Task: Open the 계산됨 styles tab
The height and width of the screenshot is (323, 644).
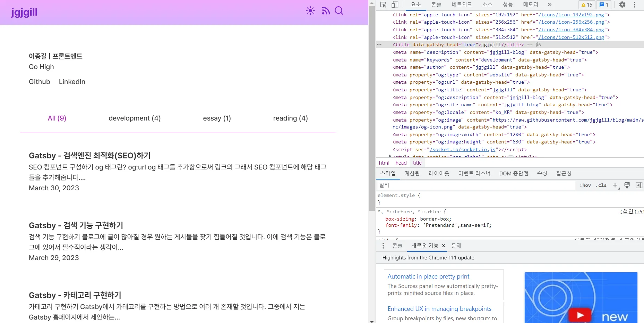Action: point(411,173)
